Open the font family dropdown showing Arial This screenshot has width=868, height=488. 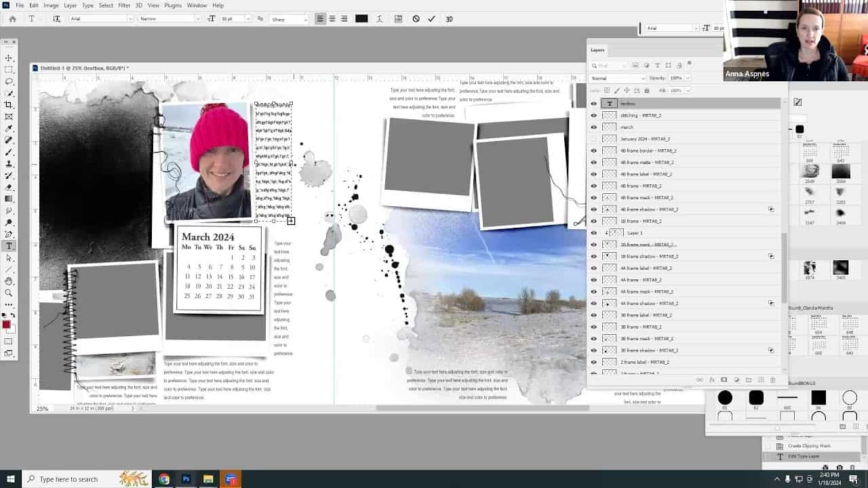100,19
